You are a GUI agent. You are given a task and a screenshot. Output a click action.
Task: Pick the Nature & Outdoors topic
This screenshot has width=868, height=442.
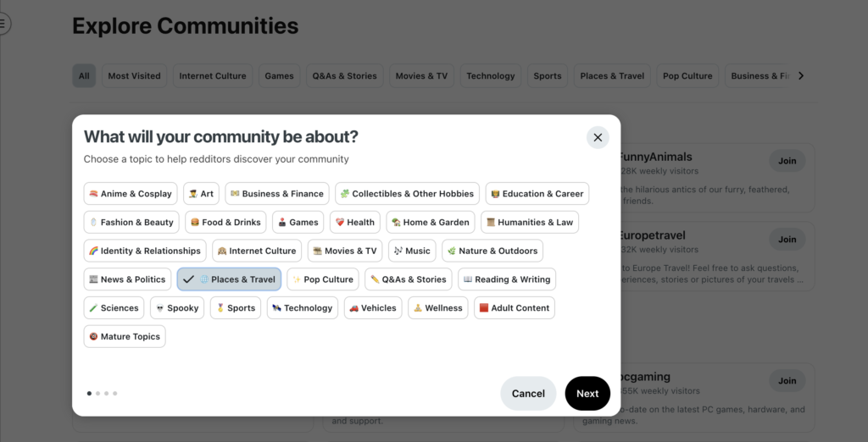[492, 251]
